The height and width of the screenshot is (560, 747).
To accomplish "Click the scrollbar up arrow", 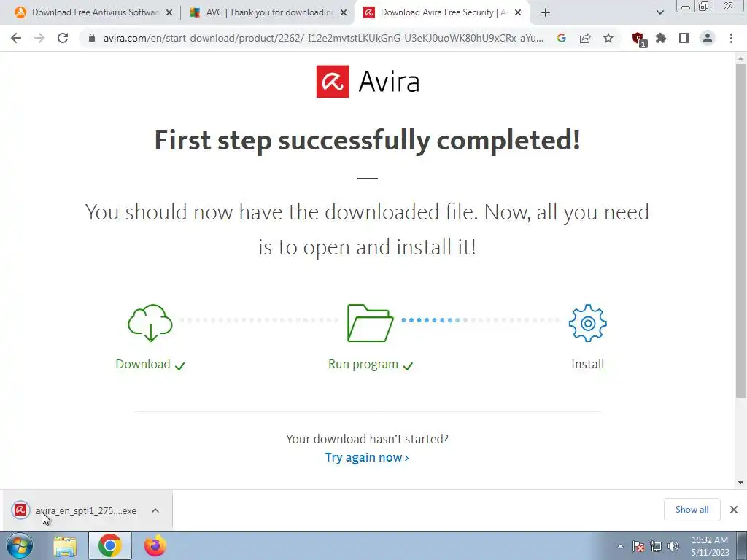I will click(740, 58).
